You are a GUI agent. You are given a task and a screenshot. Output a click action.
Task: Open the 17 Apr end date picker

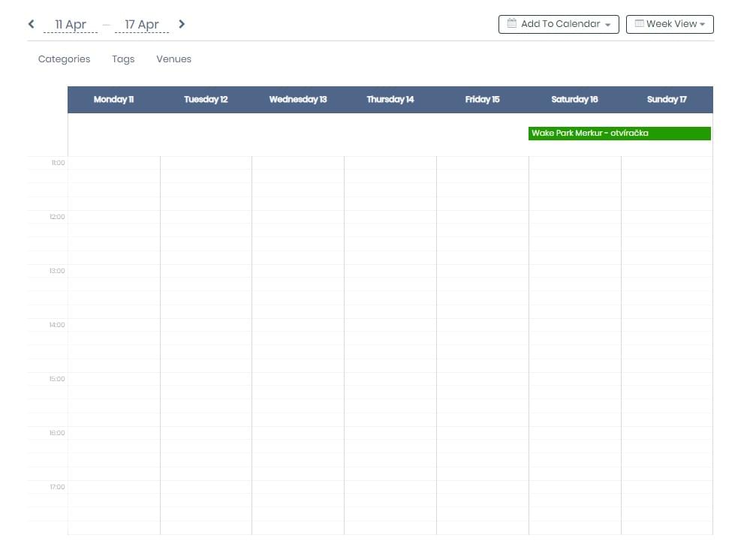pos(142,25)
